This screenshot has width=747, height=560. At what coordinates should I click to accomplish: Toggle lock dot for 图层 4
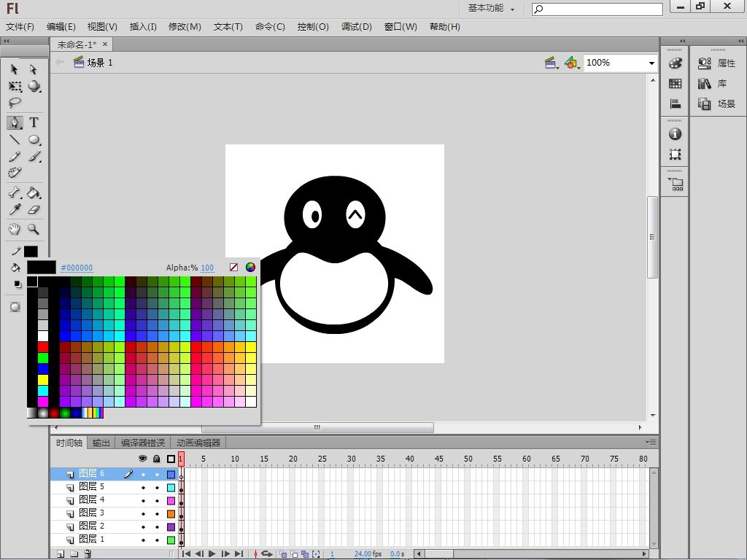point(157,501)
